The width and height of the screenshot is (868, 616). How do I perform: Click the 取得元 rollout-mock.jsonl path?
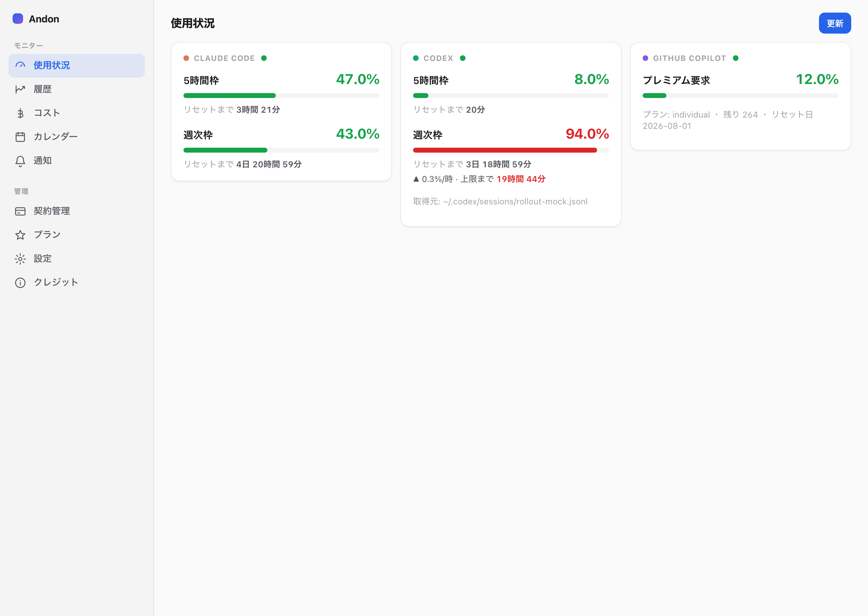click(x=500, y=201)
